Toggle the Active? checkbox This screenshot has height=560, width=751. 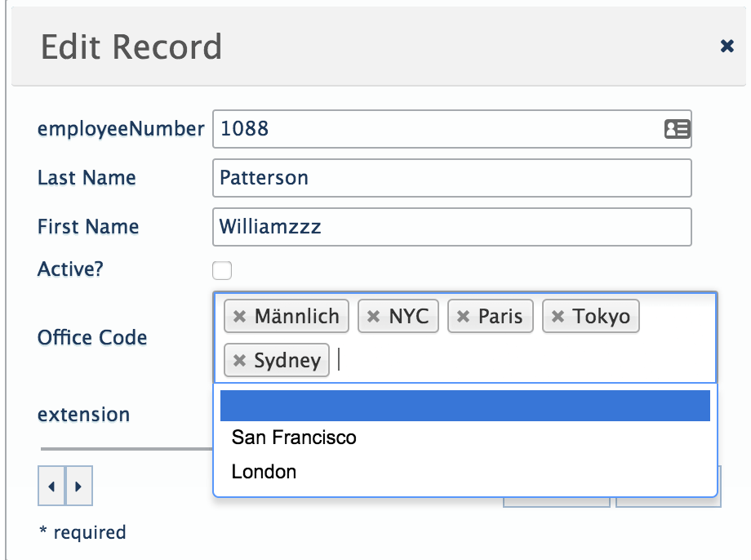click(x=221, y=270)
